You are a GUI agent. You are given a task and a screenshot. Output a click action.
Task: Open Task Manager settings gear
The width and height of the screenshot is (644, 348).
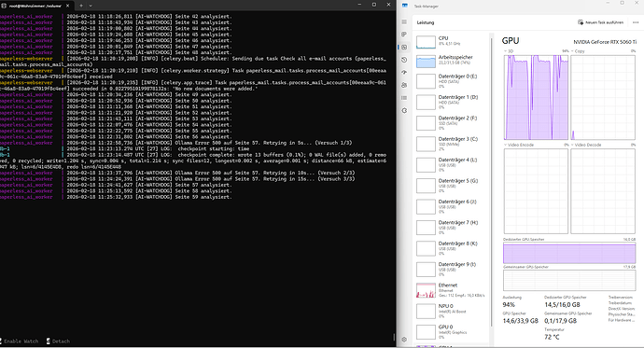404,340
